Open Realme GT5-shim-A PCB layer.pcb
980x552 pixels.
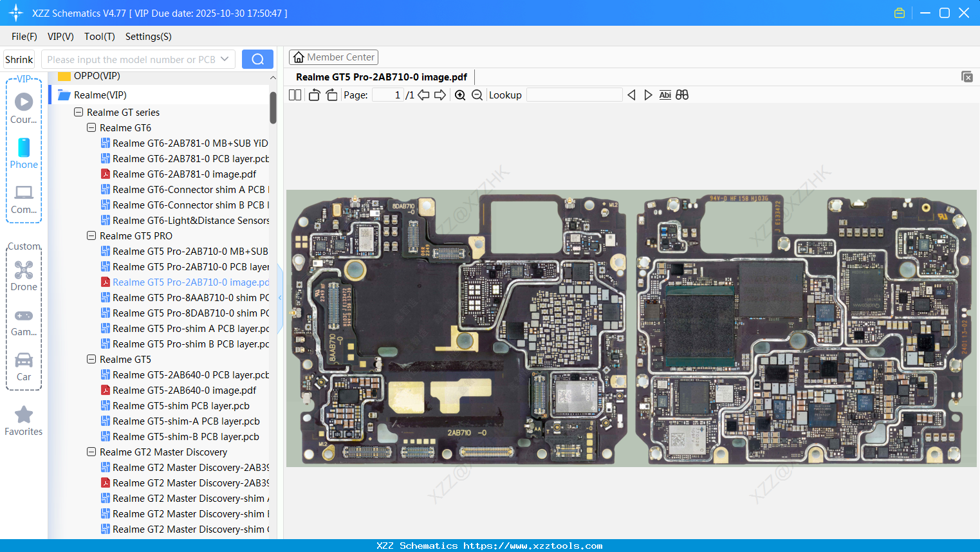click(180, 421)
